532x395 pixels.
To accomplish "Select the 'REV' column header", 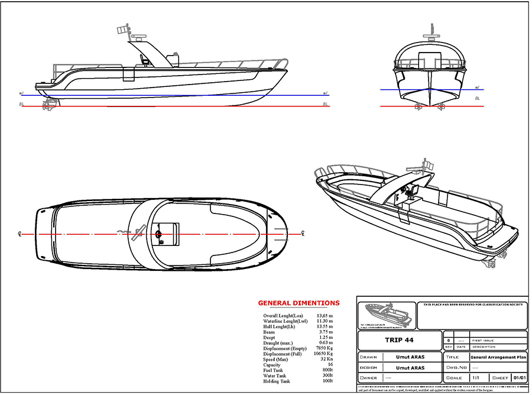I will click(x=449, y=347).
